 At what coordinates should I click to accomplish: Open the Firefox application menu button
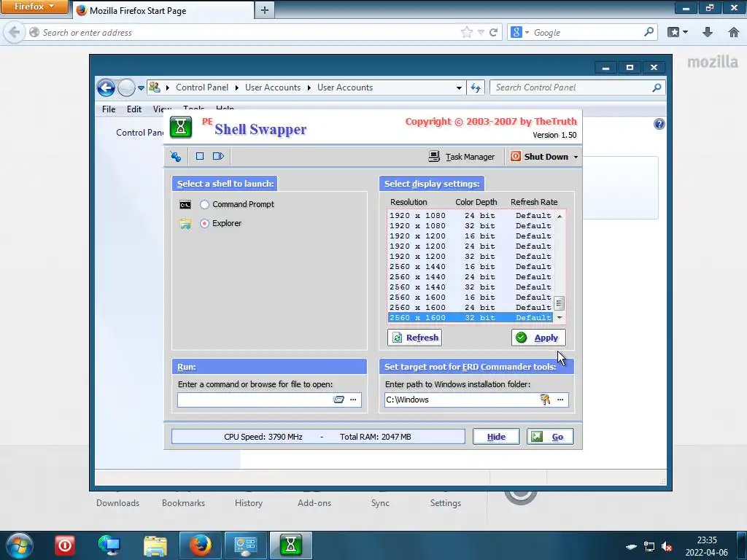[34, 7]
